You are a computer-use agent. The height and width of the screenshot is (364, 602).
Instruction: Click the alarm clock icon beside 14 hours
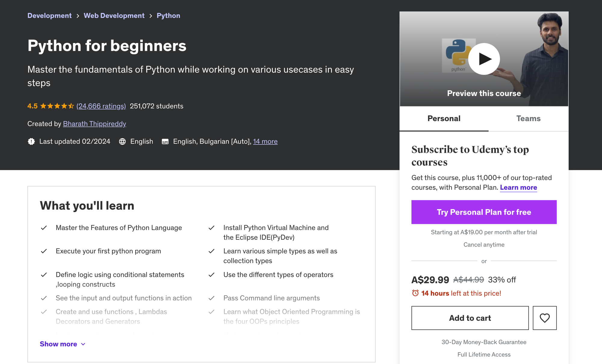(415, 293)
